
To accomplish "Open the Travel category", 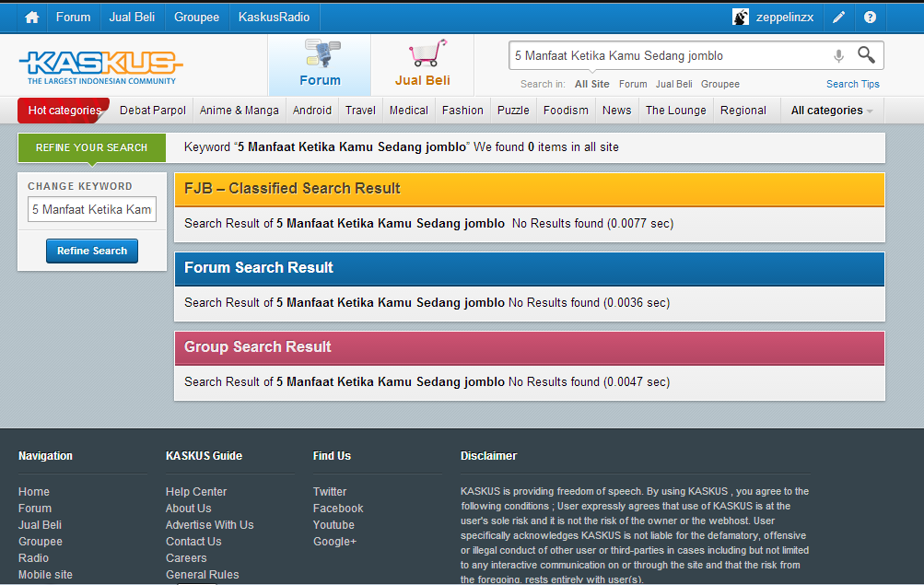I will pyautogui.click(x=360, y=111).
